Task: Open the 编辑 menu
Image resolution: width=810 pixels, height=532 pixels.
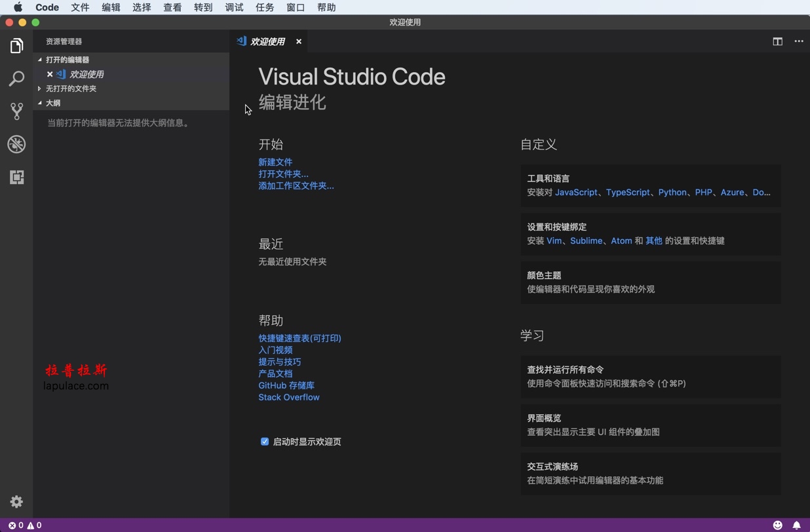Action: pyautogui.click(x=111, y=7)
